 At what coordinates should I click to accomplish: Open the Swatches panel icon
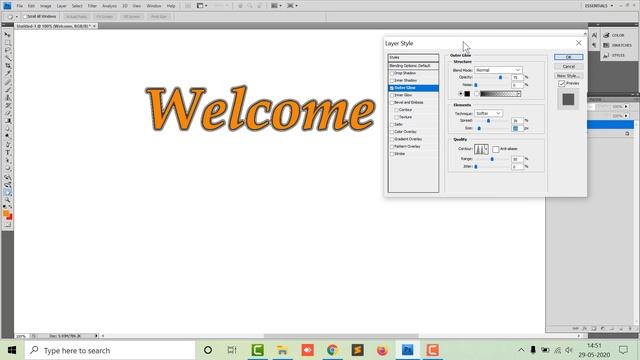607,45
